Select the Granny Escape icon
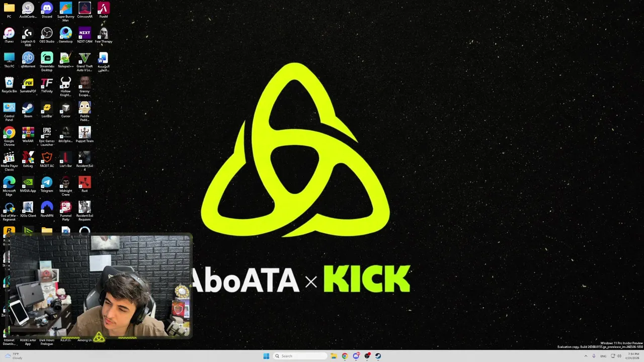 pos(85,86)
